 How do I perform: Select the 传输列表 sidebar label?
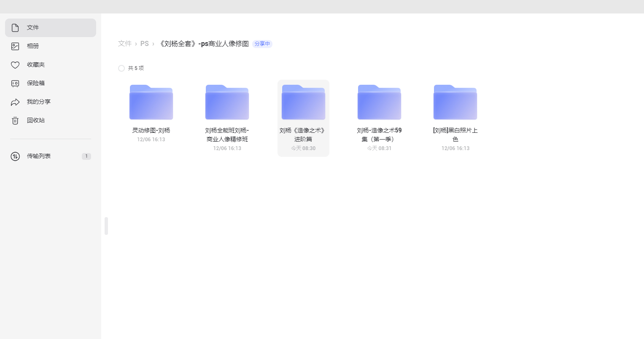39,156
